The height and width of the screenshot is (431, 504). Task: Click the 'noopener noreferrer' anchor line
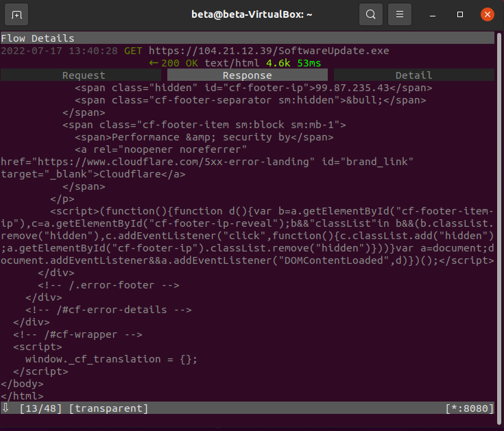click(160, 149)
